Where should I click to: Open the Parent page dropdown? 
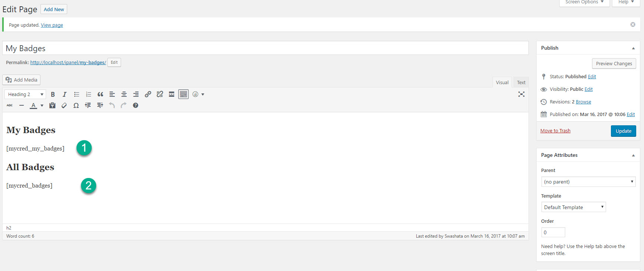click(x=588, y=182)
